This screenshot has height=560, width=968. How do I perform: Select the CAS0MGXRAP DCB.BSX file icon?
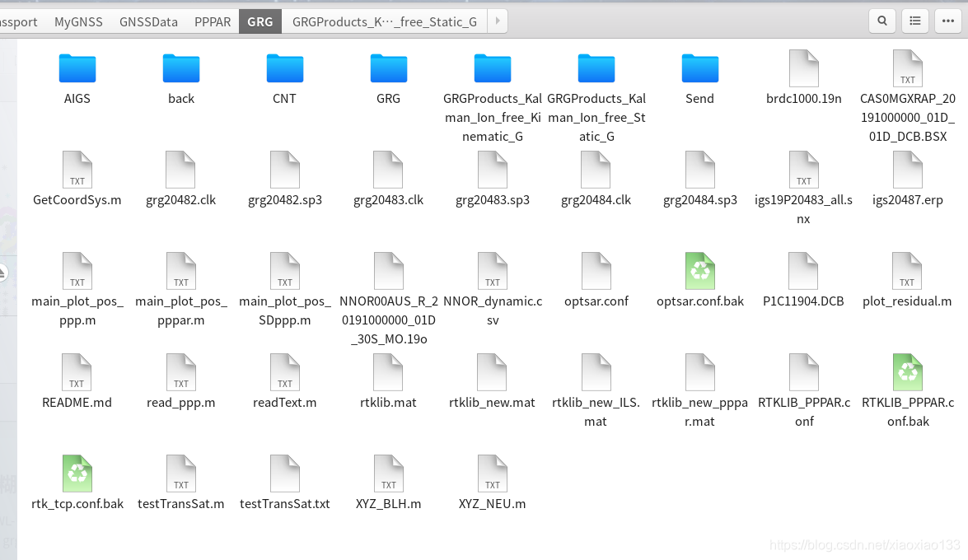coord(908,68)
